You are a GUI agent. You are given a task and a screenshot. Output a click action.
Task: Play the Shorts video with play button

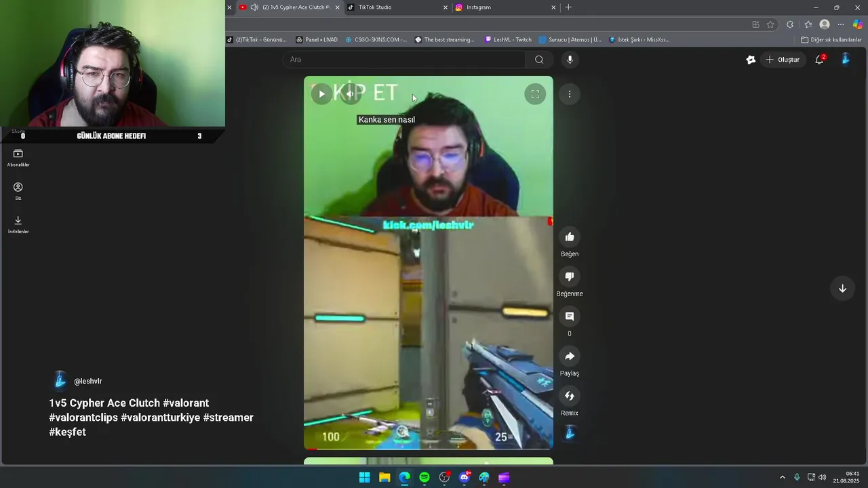(321, 94)
